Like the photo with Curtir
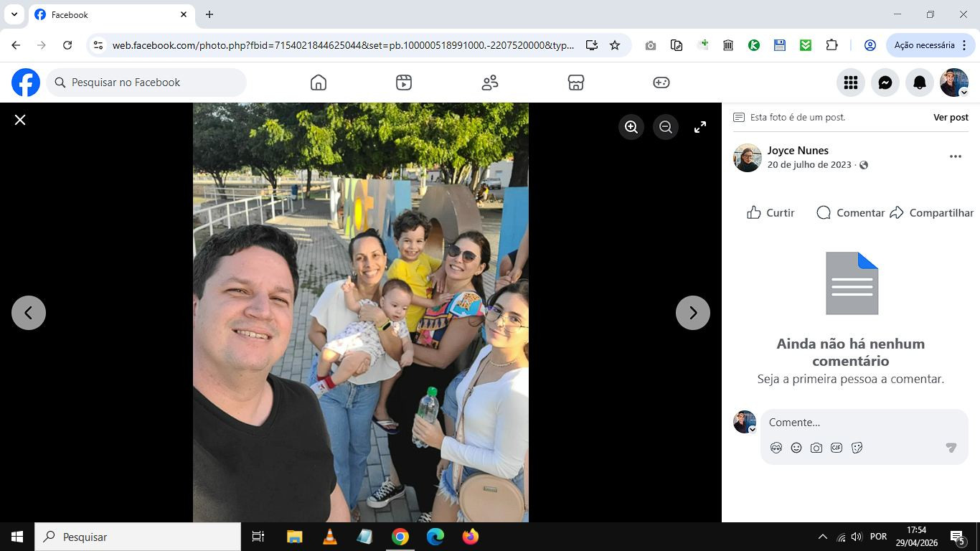The height and width of the screenshot is (551, 980). (x=771, y=212)
